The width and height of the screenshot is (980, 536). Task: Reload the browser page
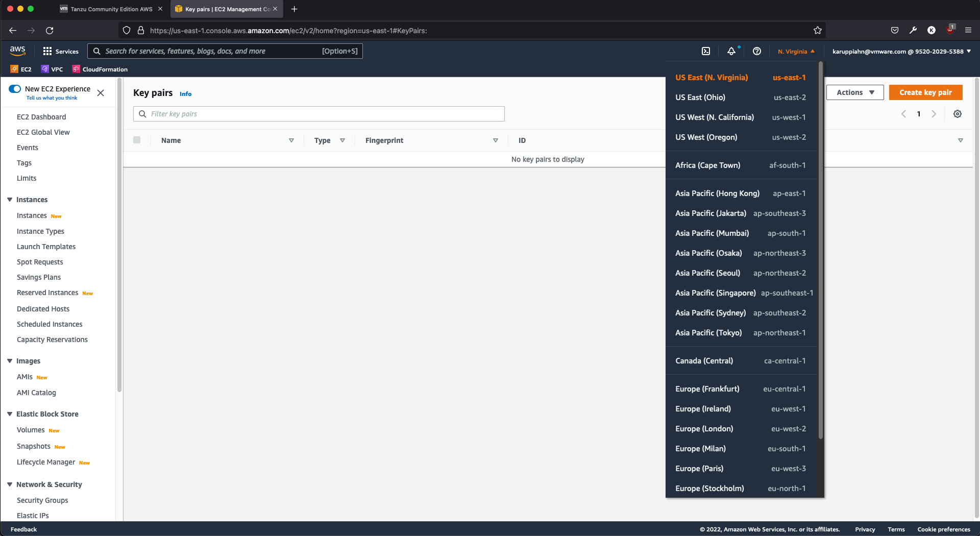[50, 31]
